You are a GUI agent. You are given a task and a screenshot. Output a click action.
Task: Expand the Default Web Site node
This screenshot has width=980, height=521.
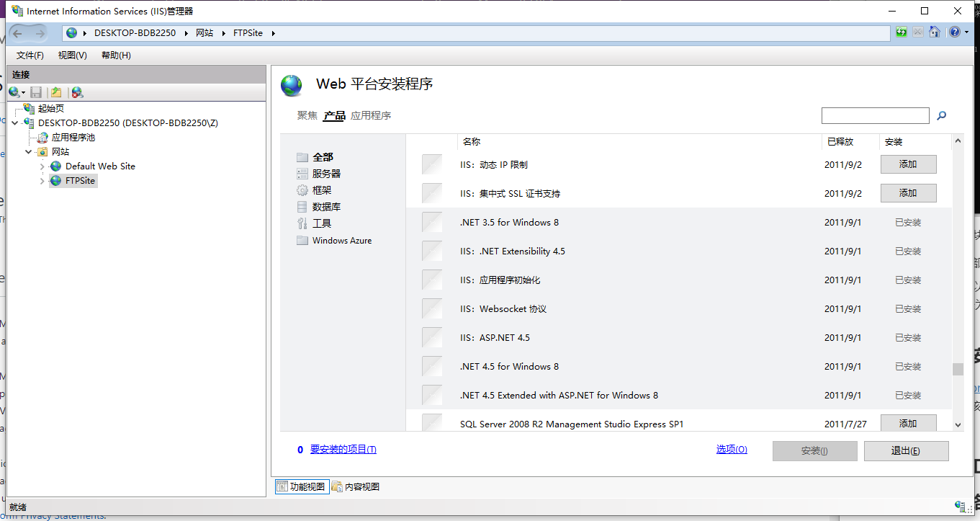[x=42, y=166]
